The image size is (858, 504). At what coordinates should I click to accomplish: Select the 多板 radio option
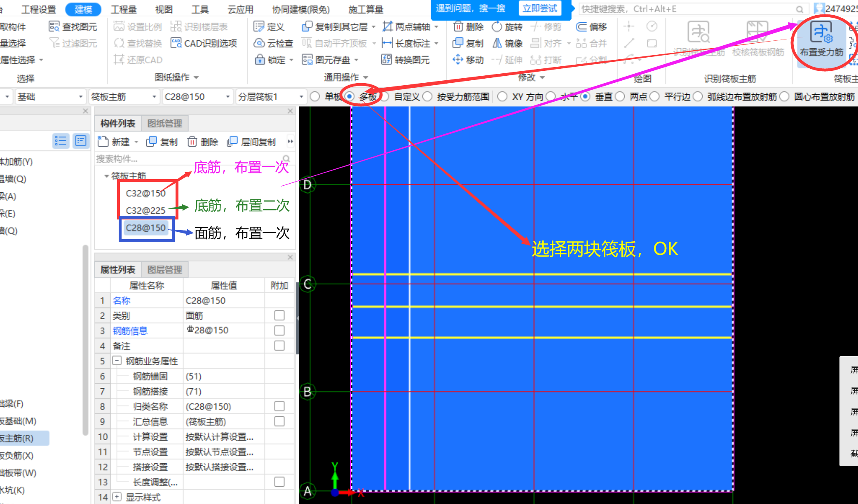coord(349,97)
